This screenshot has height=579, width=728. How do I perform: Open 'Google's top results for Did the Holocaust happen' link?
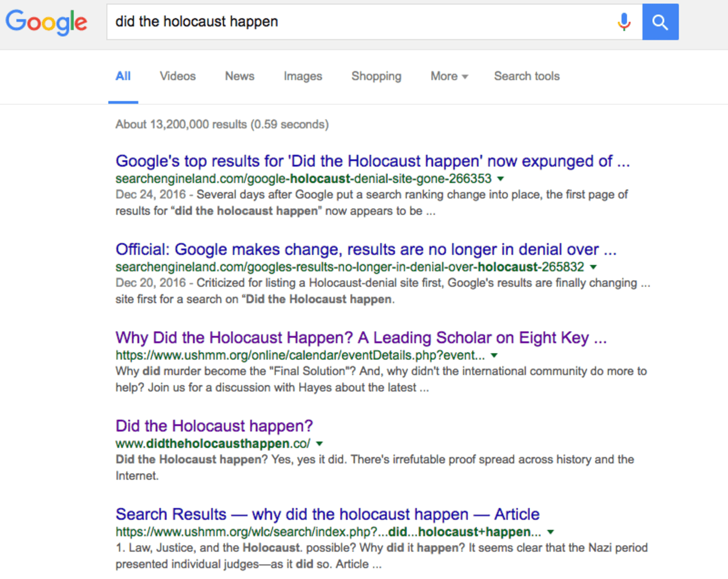click(x=373, y=161)
